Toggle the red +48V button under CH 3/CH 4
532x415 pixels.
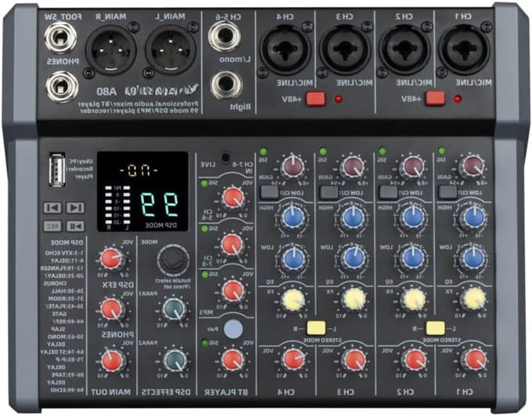[x=316, y=98]
